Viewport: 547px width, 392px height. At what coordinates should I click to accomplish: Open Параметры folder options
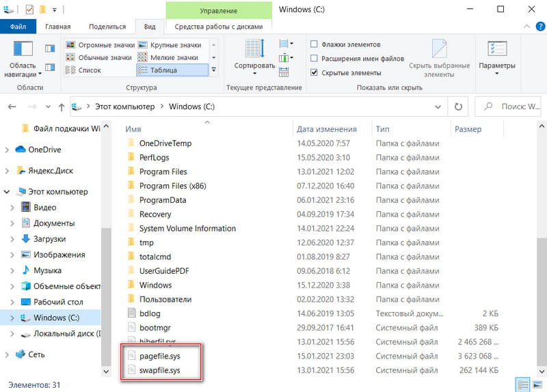[x=497, y=58]
